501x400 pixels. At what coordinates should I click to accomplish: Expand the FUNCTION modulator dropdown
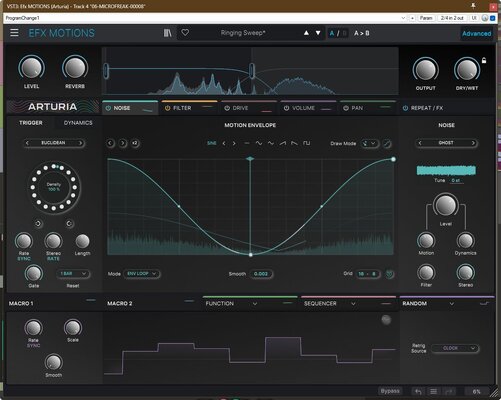[255, 304]
